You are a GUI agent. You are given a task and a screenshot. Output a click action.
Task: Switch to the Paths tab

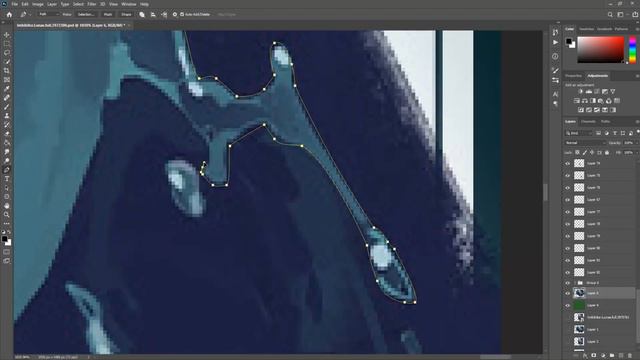[x=605, y=122]
